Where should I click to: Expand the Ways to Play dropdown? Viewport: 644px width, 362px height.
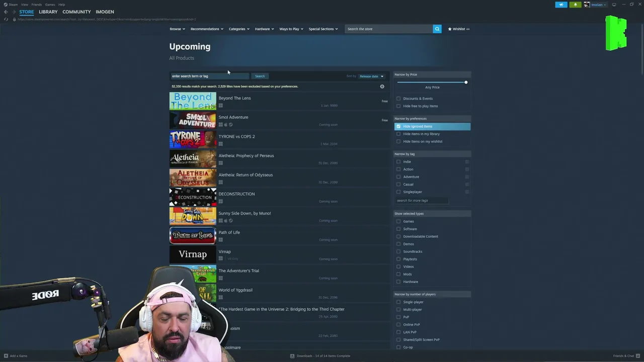(291, 29)
